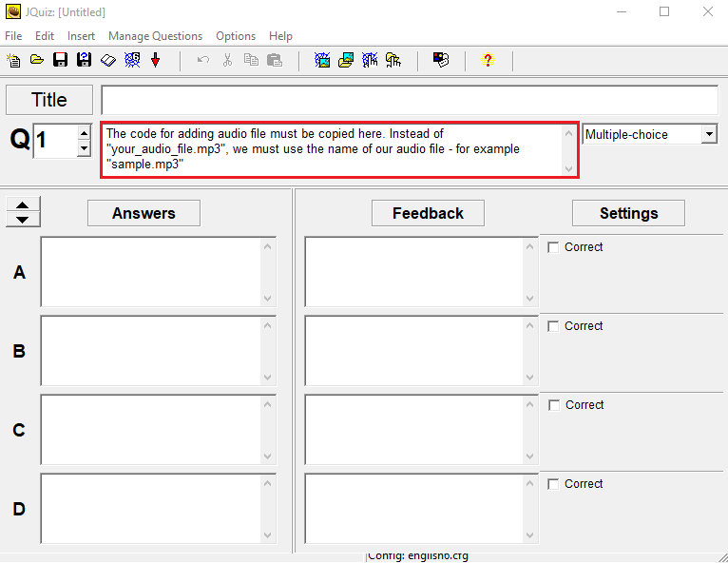Open the Multiple-choice question type dropdown
This screenshot has width=728, height=563.
coord(709,135)
